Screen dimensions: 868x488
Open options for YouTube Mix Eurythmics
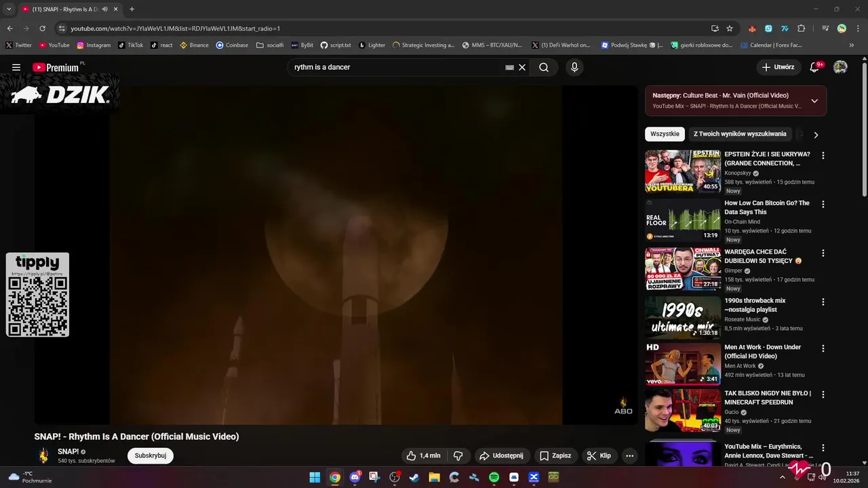(823, 448)
